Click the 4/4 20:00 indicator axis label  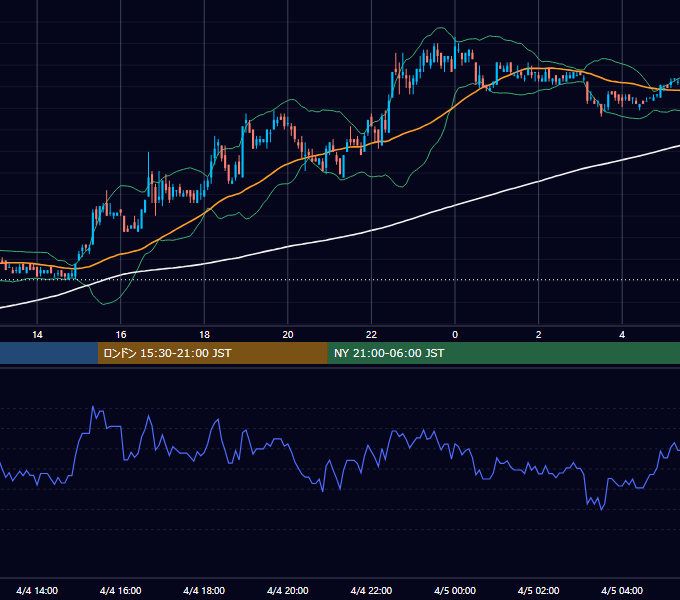[x=288, y=590]
